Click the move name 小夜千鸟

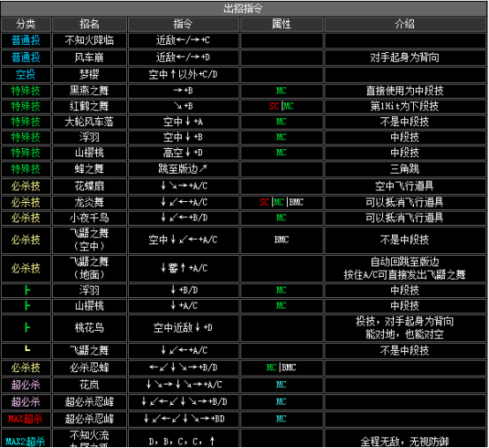[x=89, y=218]
